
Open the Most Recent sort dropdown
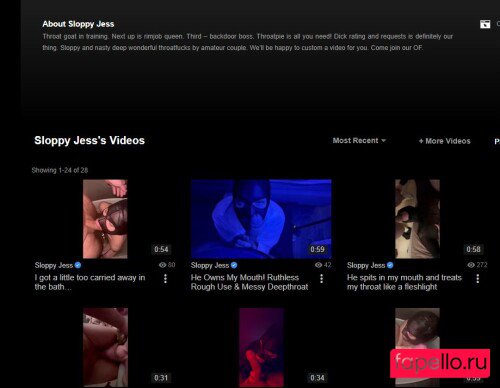click(x=359, y=141)
